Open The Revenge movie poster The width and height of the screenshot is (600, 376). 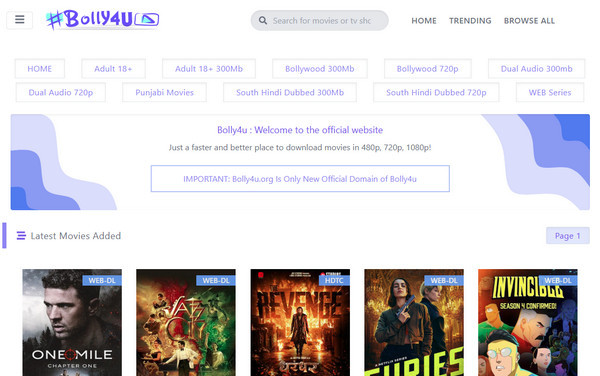pos(300,322)
